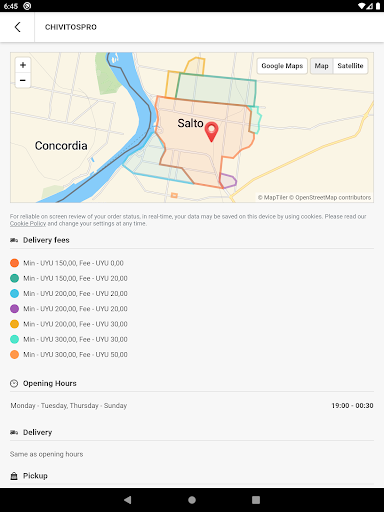
Task: Click the pickup bag icon
Action: point(14,476)
